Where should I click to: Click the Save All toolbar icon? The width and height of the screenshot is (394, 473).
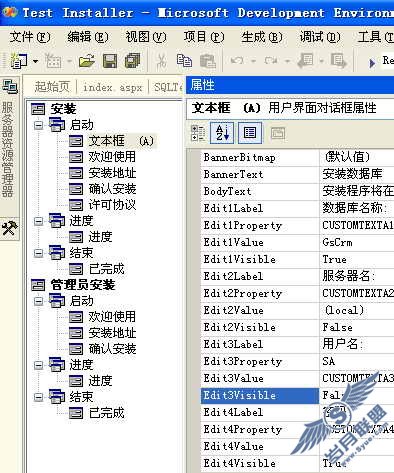pos(132,61)
